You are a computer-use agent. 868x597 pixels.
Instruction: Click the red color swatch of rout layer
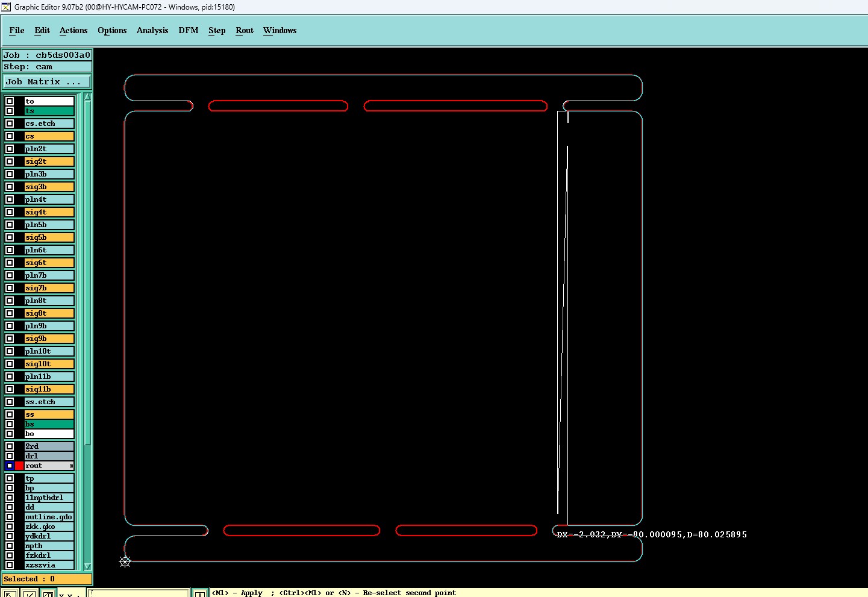click(19, 466)
